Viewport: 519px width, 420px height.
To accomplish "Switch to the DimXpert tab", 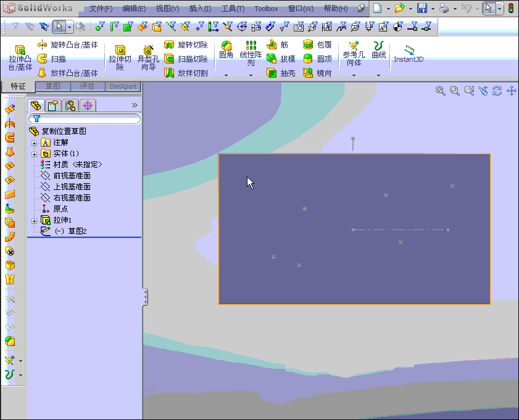I will (x=123, y=86).
